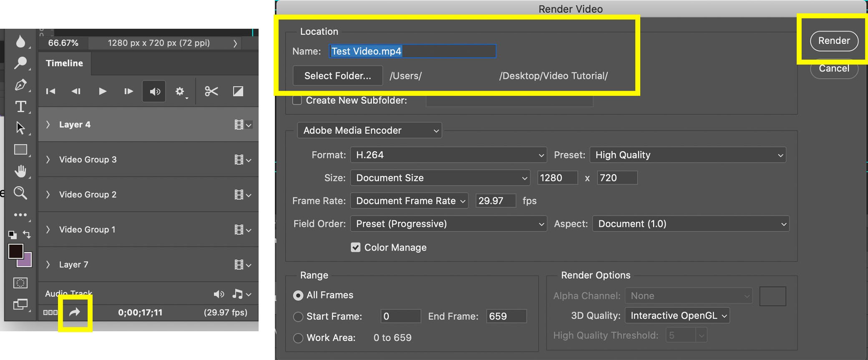
Task: Open the Adobe Media Encoder dropdown
Action: coord(370,130)
